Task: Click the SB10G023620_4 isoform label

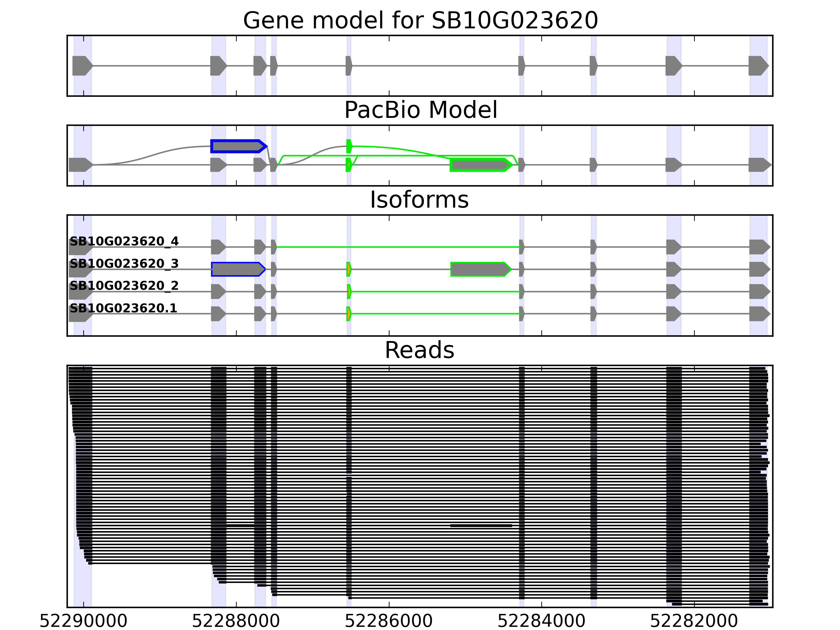Action: (124, 241)
